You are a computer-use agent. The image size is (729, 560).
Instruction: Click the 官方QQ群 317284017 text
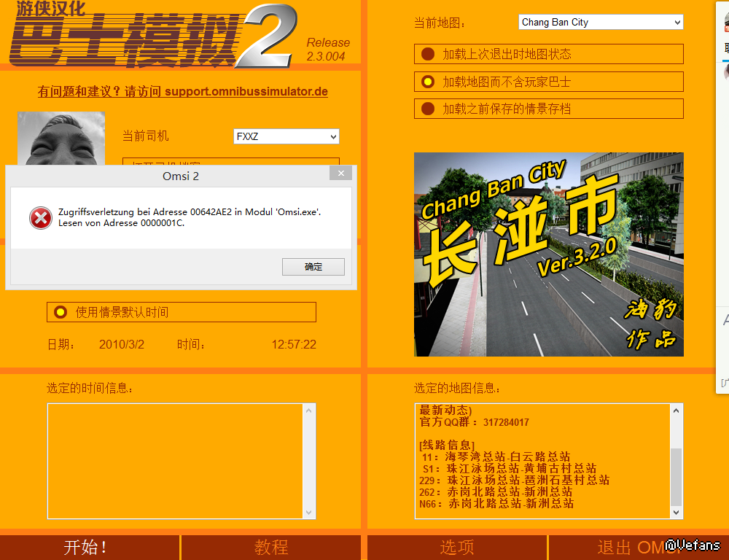pos(475,422)
